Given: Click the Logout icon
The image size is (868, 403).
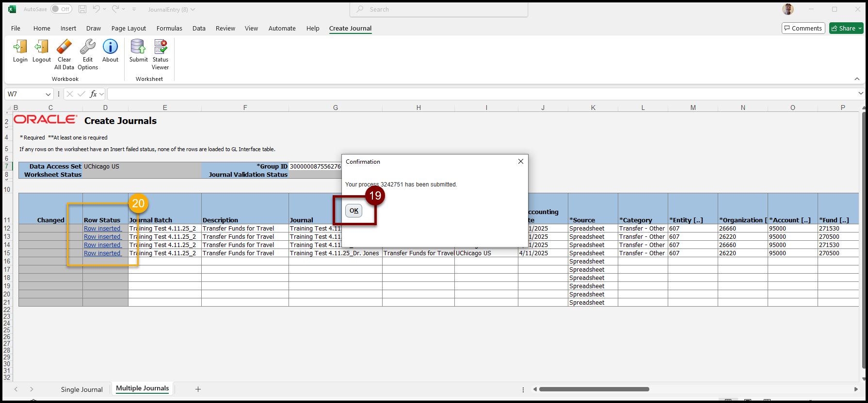Looking at the screenshot, I should click(x=42, y=47).
